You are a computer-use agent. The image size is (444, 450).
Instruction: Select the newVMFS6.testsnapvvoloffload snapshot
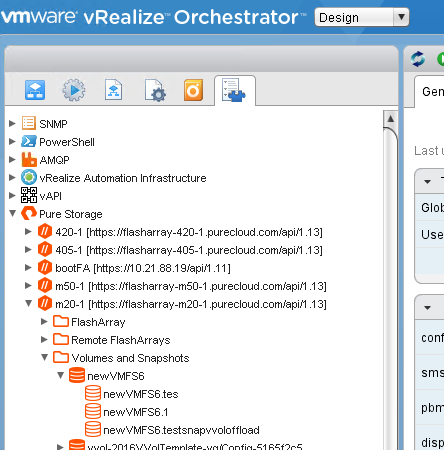[x=181, y=430]
